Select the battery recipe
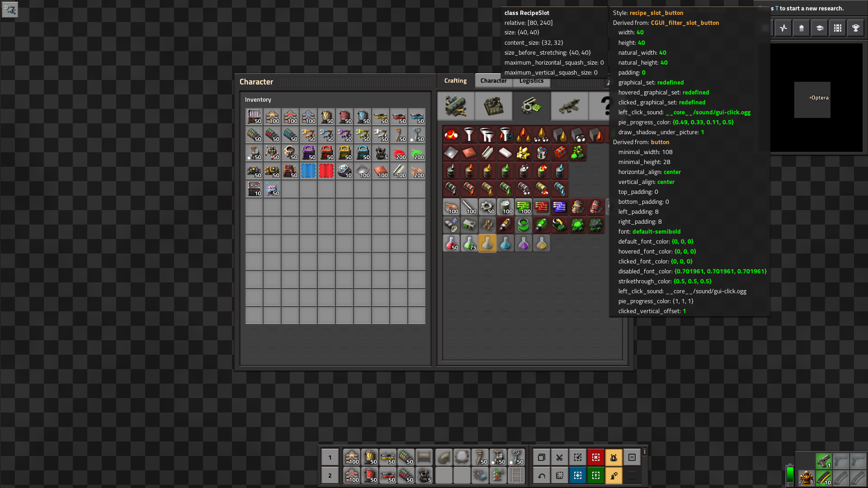Viewport: 868px width, 488px height. click(x=542, y=153)
